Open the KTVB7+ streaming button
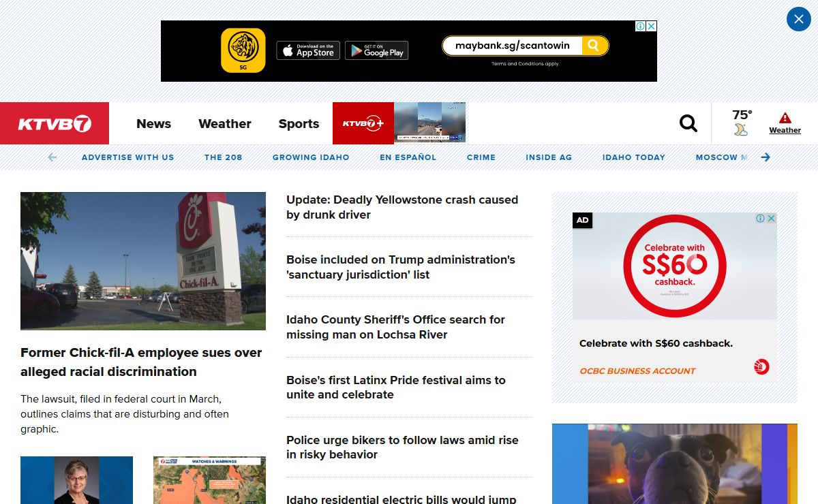The image size is (818, 504). pos(363,123)
